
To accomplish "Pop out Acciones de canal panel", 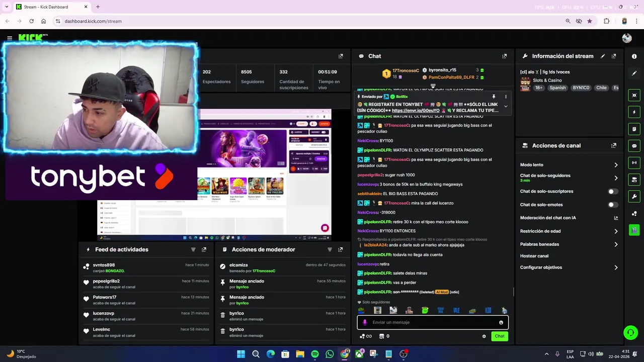I will [x=614, y=146].
